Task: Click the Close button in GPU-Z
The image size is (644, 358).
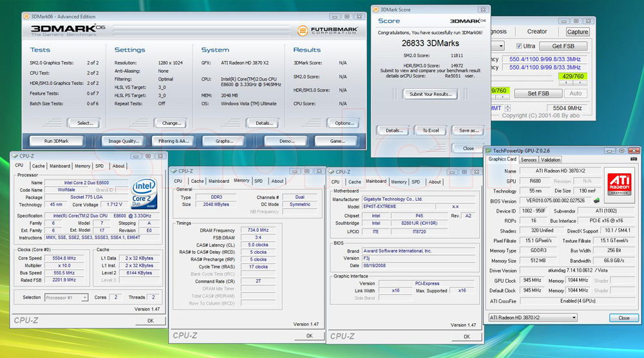Action: [x=623, y=318]
